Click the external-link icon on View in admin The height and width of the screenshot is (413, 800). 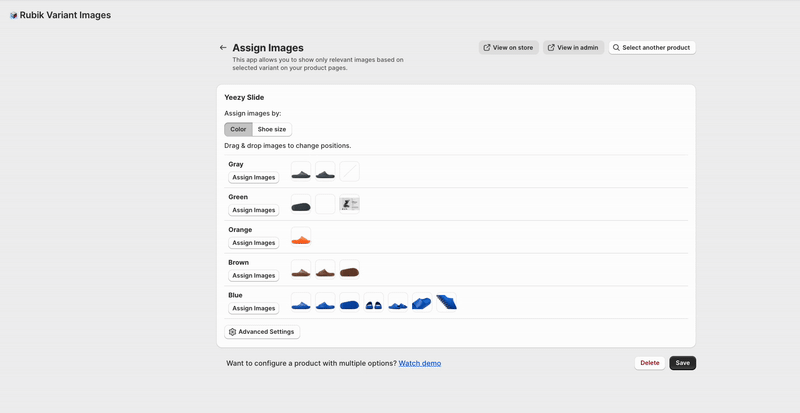551,47
